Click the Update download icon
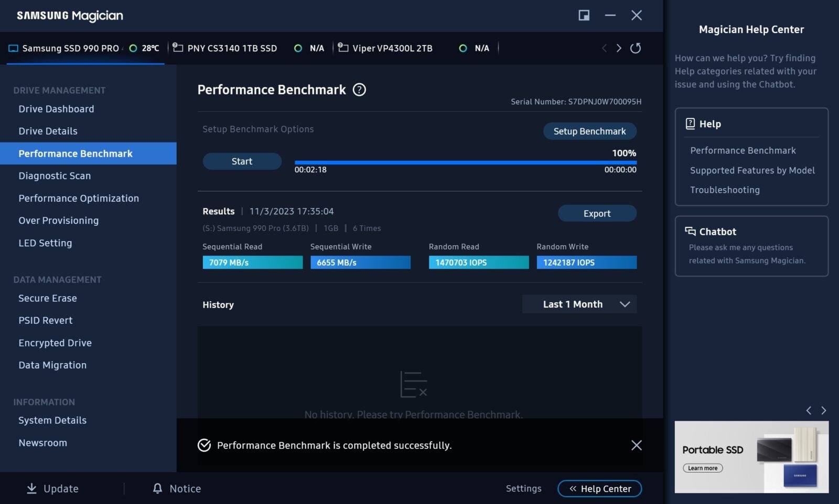Screen dimensions: 839x504 [x=31, y=488]
